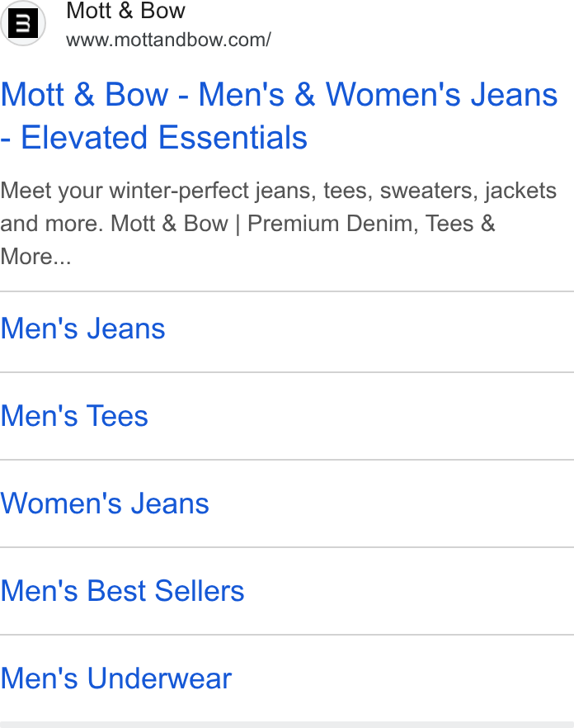The width and height of the screenshot is (574, 728).
Task: Visit the Men's Best Sellers sitelink
Action: point(122,591)
